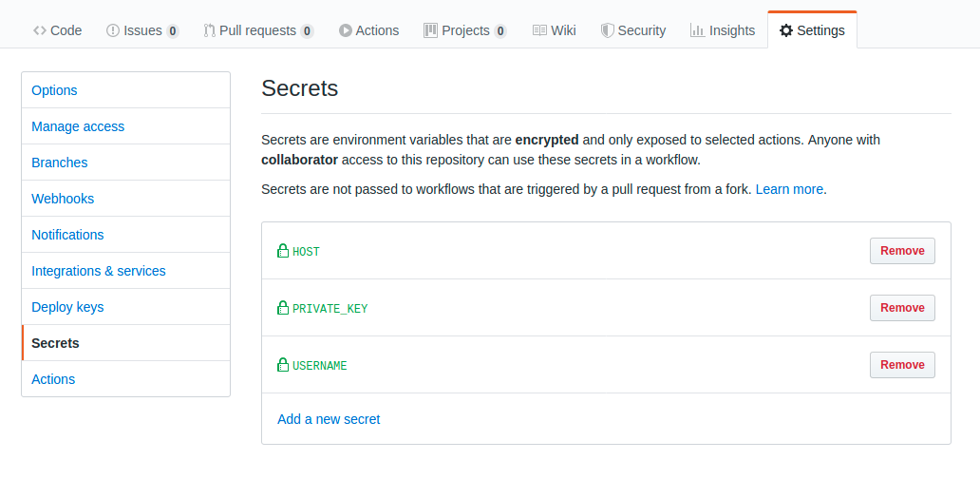Click the Pull requests count badge

(x=307, y=30)
